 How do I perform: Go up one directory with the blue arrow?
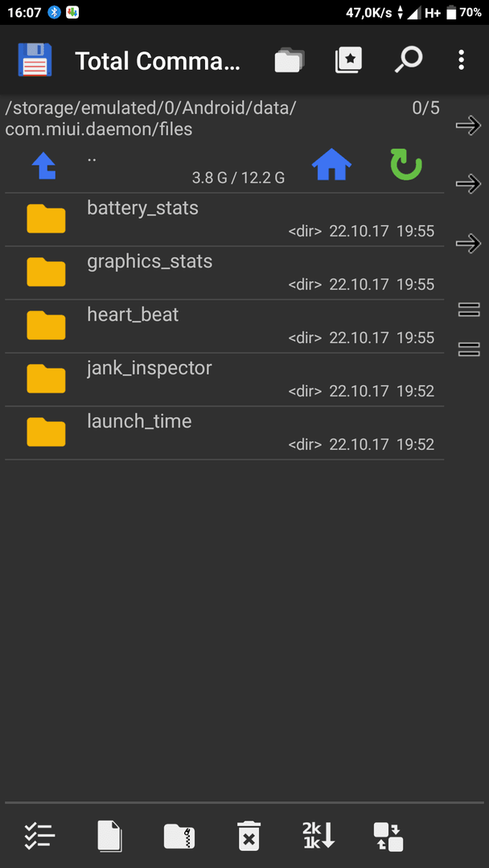click(43, 166)
